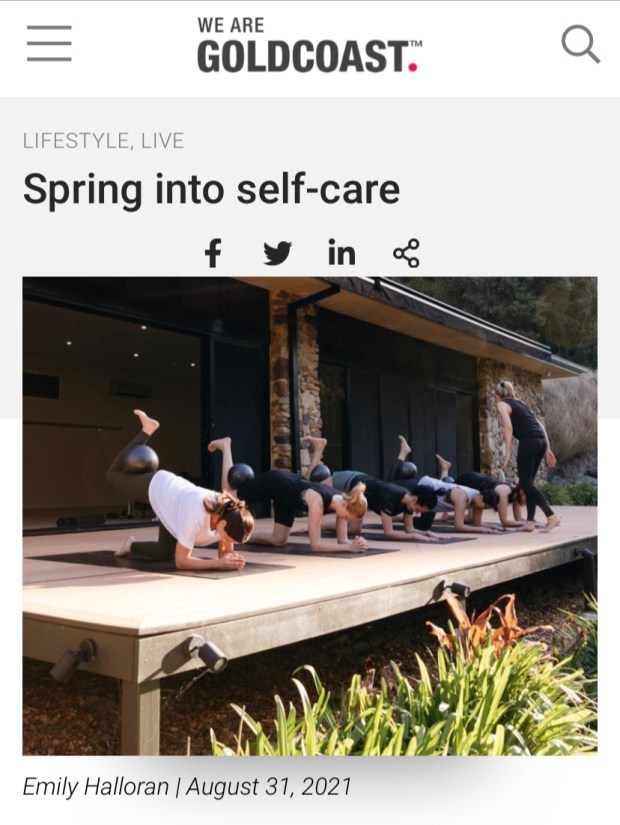Open the generic share options icon
The width and height of the screenshot is (620, 825).
click(406, 253)
